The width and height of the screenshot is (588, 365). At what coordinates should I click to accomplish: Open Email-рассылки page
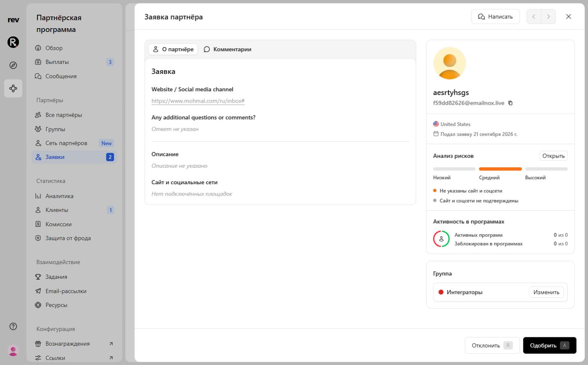pos(74,291)
